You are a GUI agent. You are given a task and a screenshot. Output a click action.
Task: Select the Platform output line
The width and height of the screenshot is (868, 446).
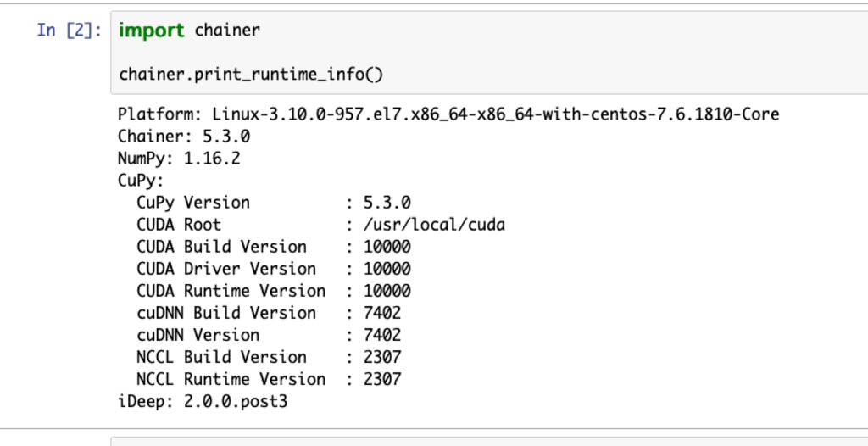[x=448, y=114]
